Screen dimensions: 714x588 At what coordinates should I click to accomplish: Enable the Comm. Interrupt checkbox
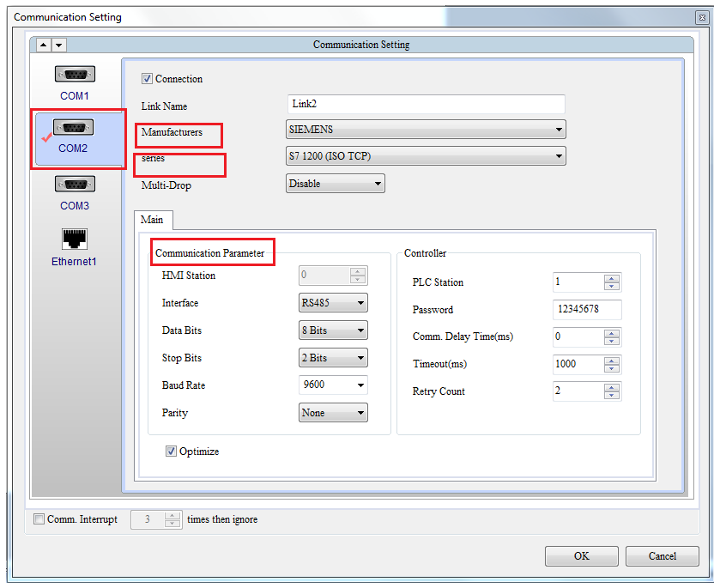point(39,518)
